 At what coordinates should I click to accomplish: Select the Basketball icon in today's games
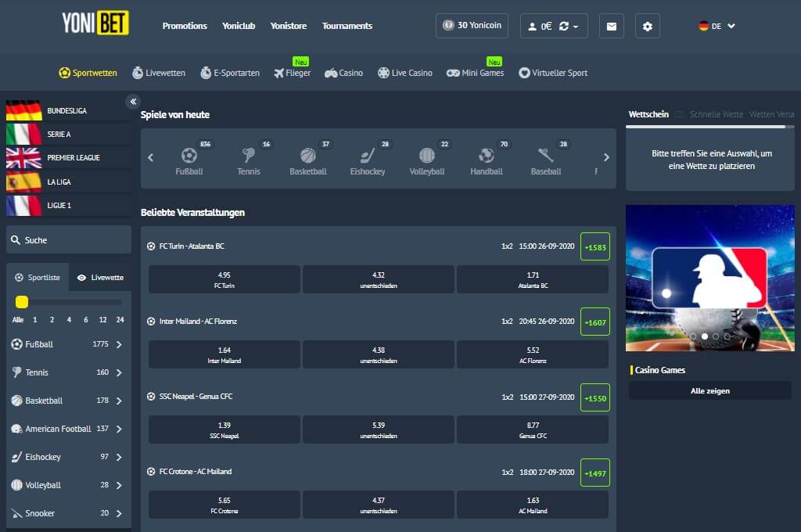(308, 155)
